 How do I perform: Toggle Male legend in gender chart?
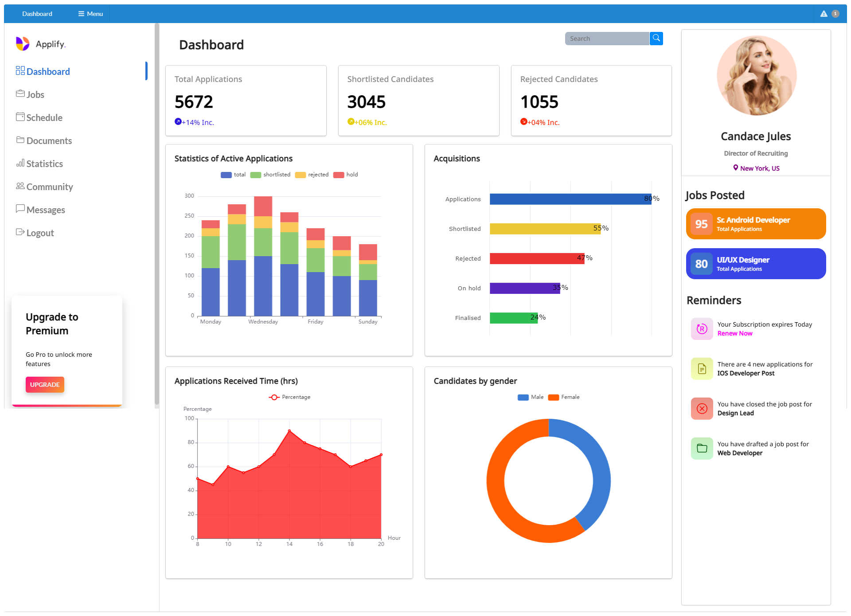coord(531,397)
